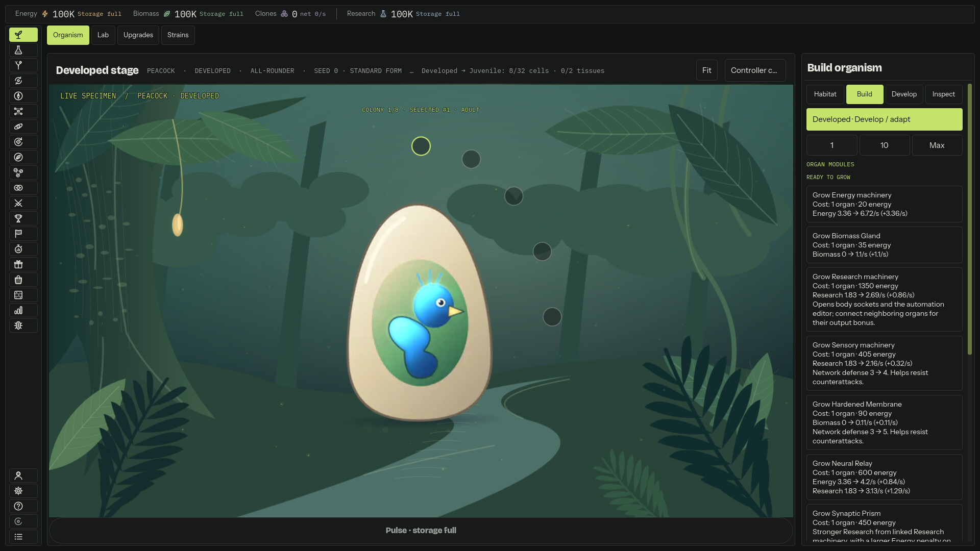Switch to the Develop panel tab
980x551 pixels.
click(x=904, y=94)
